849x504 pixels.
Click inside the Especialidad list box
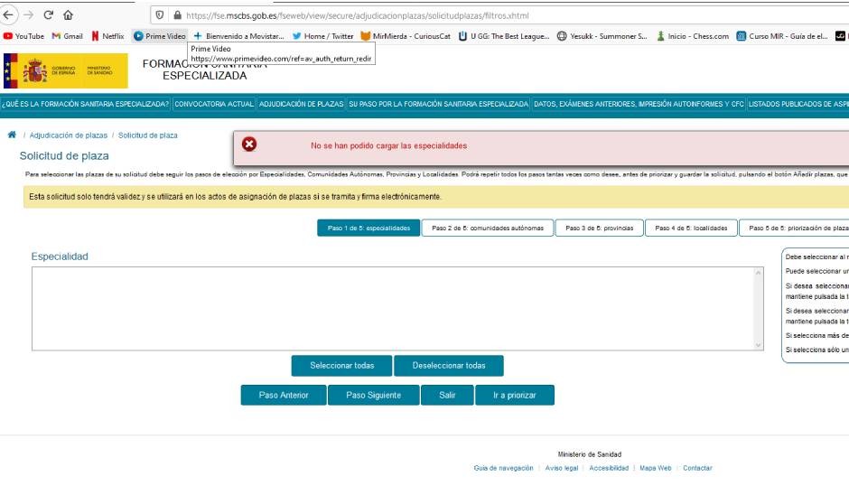click(393, 308)
